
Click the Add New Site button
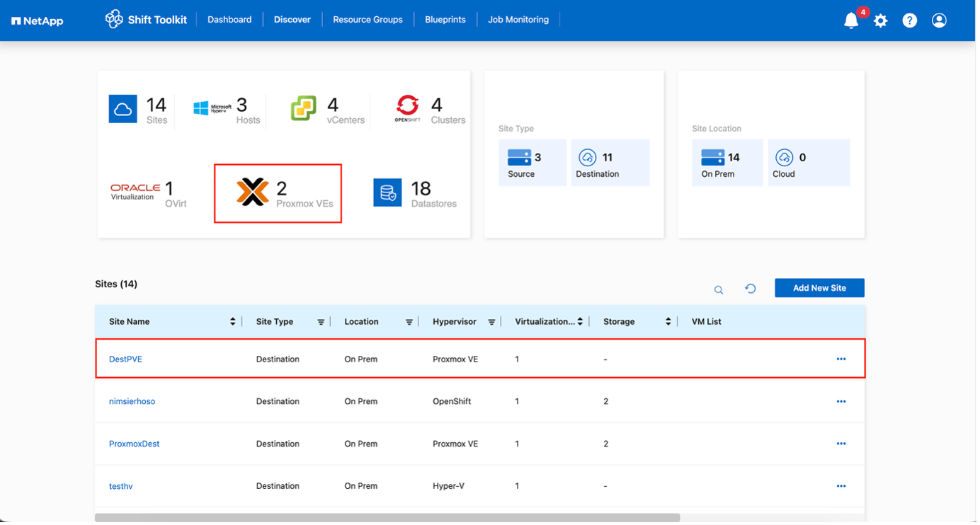coord(819,288)
